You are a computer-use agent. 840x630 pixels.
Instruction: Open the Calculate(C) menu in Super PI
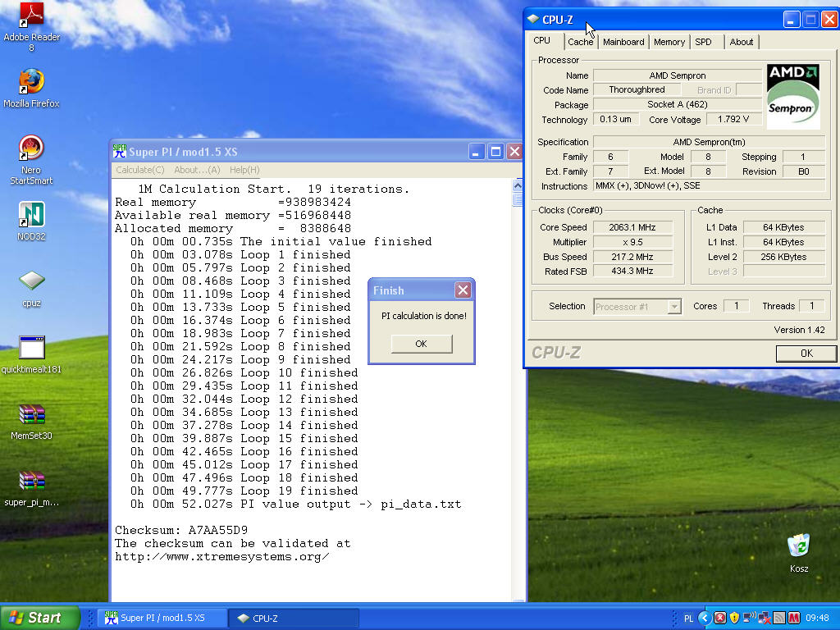coord(139,170)
